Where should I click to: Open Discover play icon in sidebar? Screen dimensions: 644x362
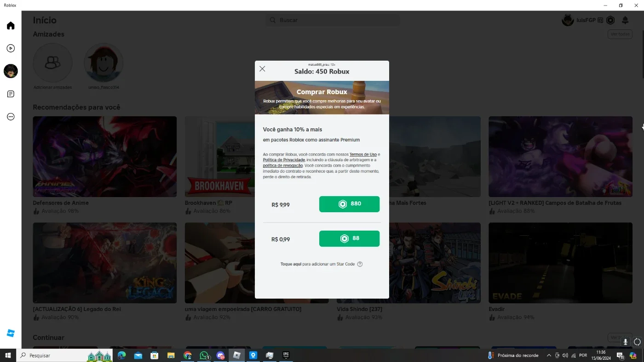[11, 48]
